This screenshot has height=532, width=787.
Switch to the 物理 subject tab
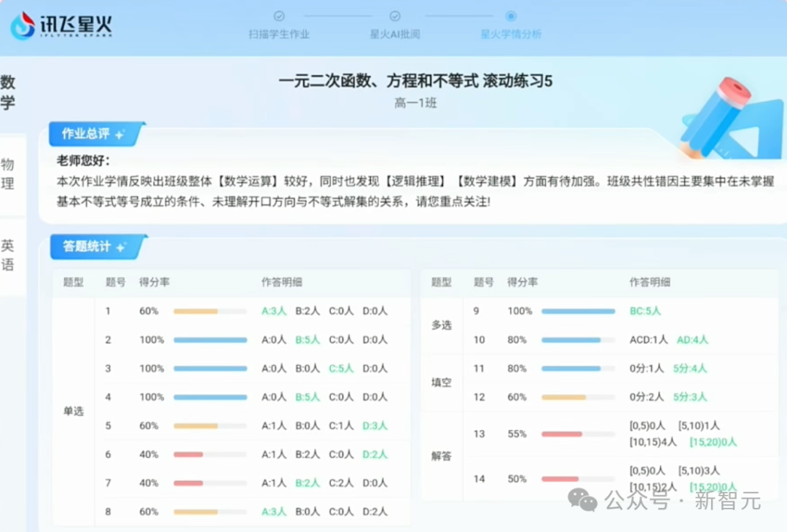click(x=9, y=175)
